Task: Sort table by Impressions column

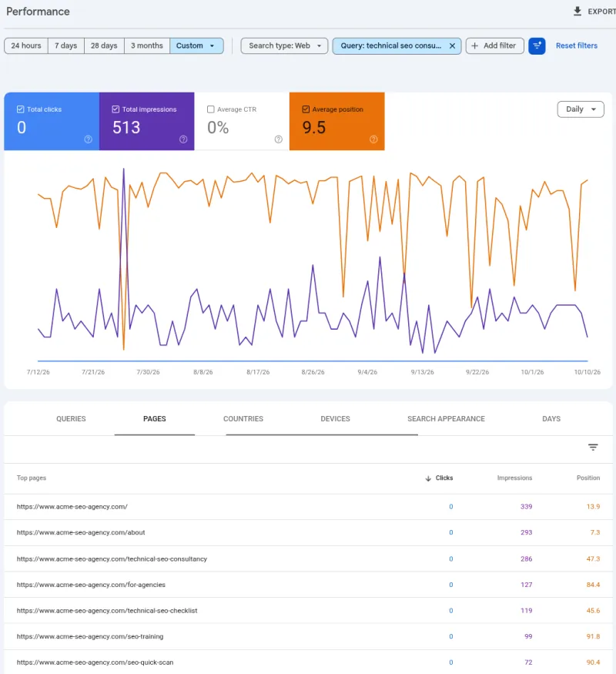Action: pyautogui.click(x=514, y=478)
